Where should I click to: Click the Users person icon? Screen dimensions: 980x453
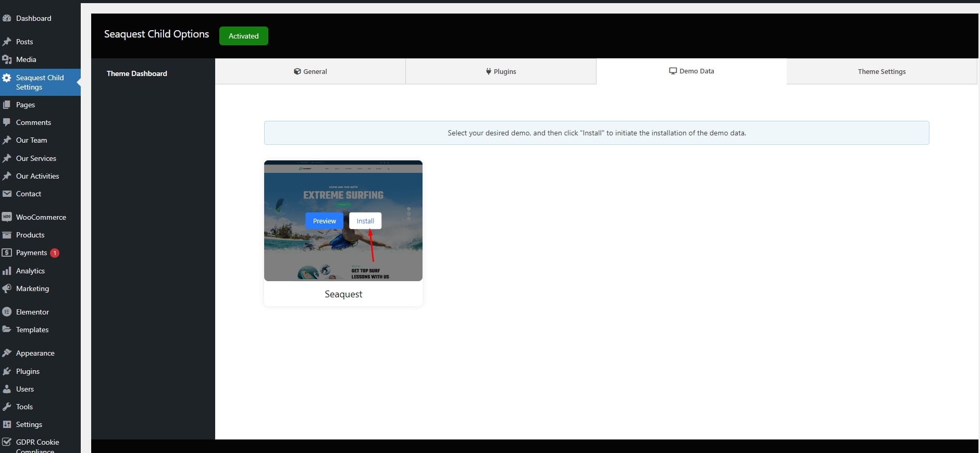point(7,389)
